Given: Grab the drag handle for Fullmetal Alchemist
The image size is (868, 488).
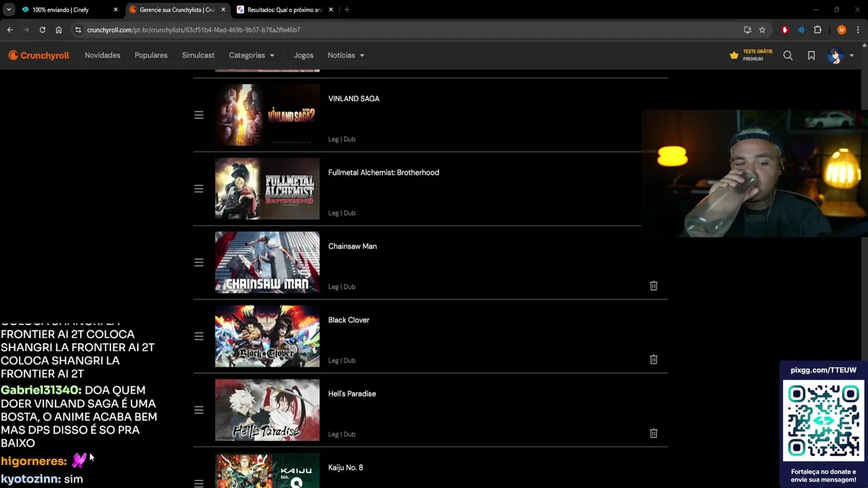Looking at the screenshot, I should [x=199, y=189].
